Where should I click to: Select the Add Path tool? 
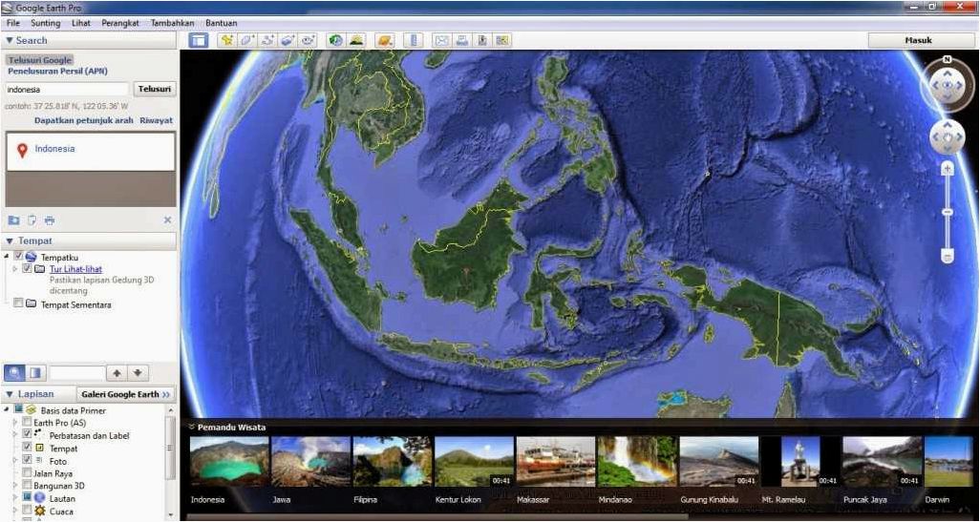click(268, 41)
